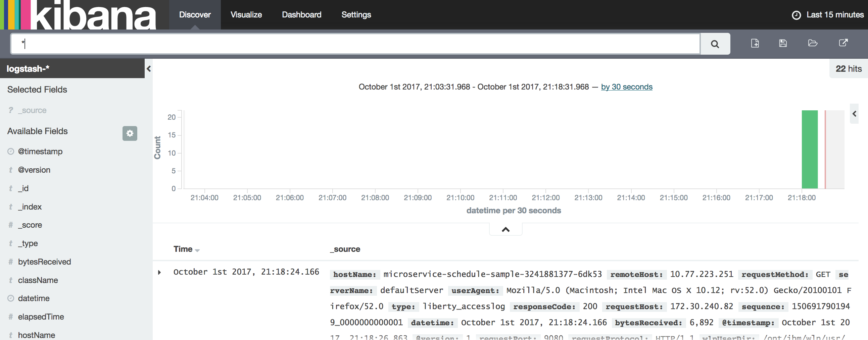Collapse the field sidebar with the left chevron
The height and width of the screenshot is (340, 868).
tap(149, 69)
